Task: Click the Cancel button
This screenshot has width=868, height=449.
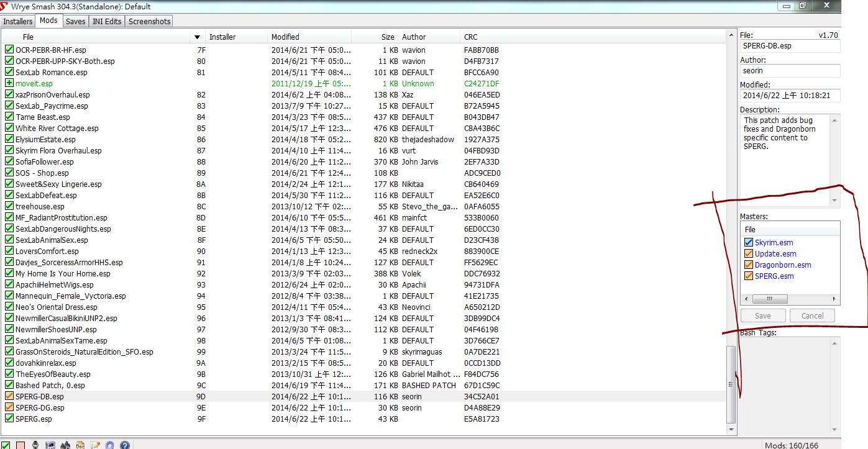Action: 812,315
